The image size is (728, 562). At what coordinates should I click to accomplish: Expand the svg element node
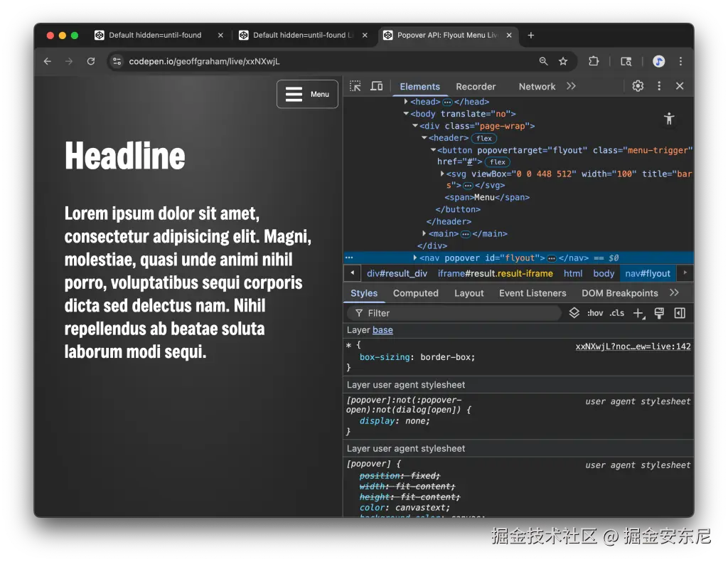442,174
